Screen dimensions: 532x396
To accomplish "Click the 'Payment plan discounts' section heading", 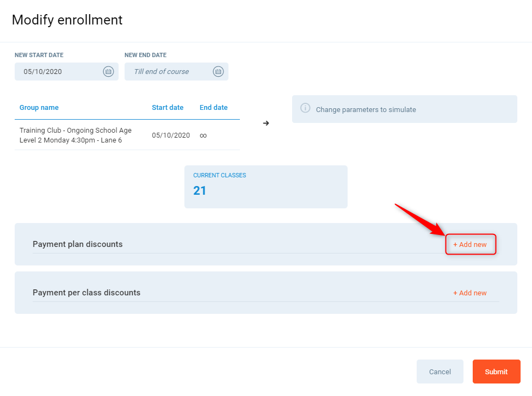I will (78, 244).
